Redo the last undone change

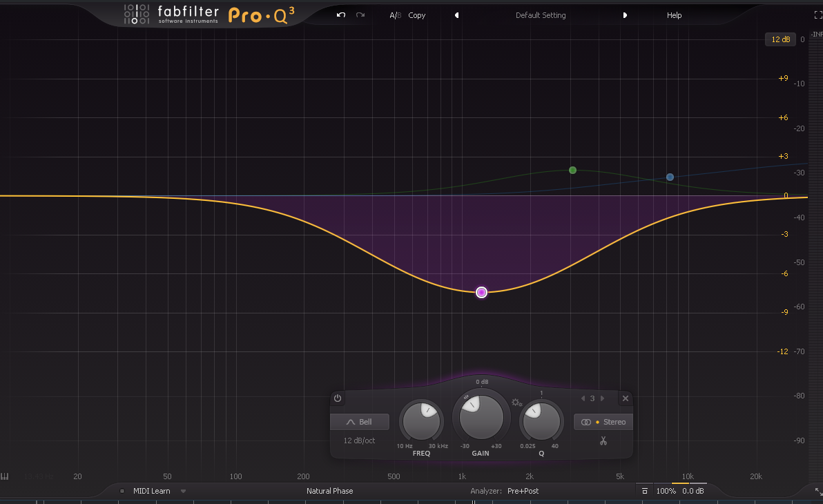point(360,15)
